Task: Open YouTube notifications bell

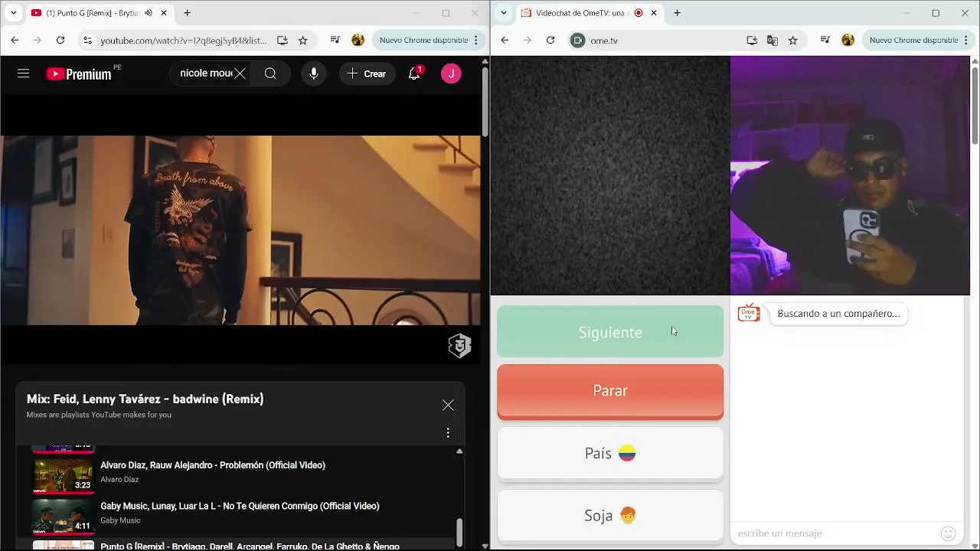Action: coord(414,73)
